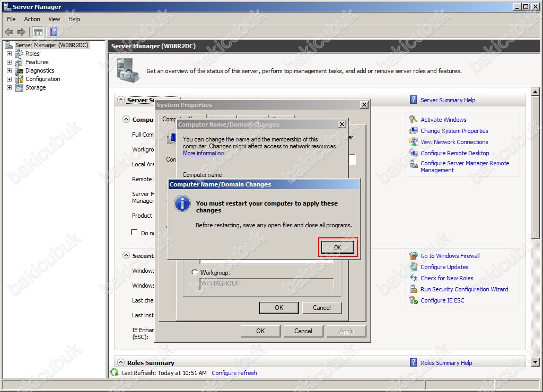Click the Run Security Configuration Wizard icon
Image resolution: width=543 pixels, height=392 pixels.
413,289
